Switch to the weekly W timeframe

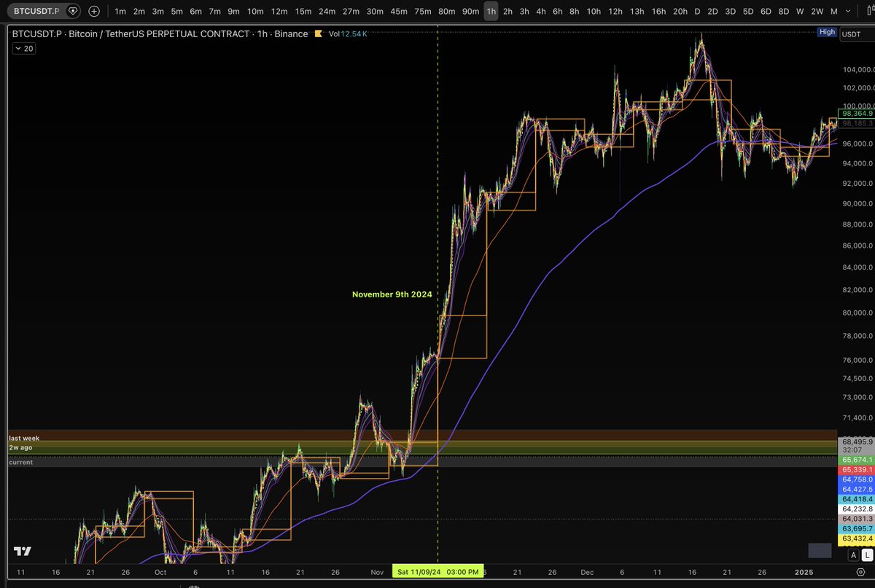click(800, 12)
